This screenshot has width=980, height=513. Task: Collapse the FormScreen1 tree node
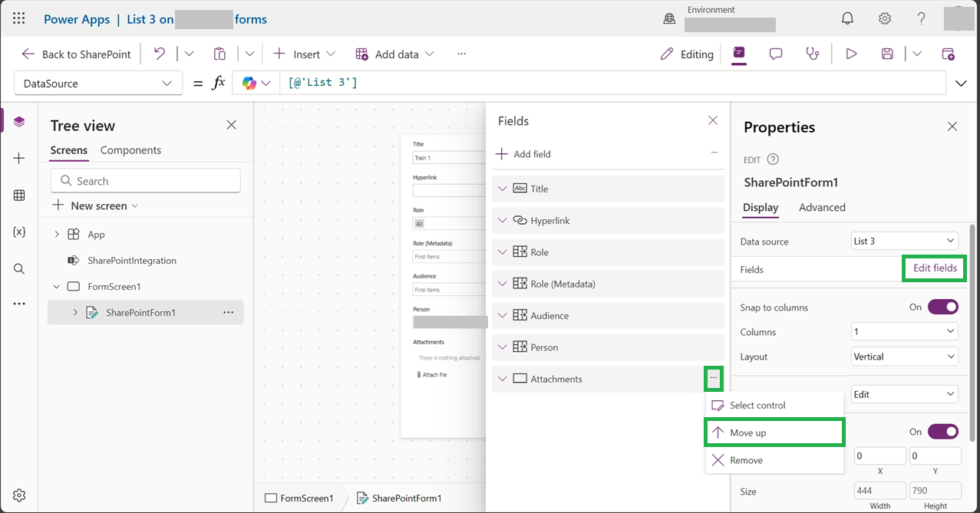(56, 286)
